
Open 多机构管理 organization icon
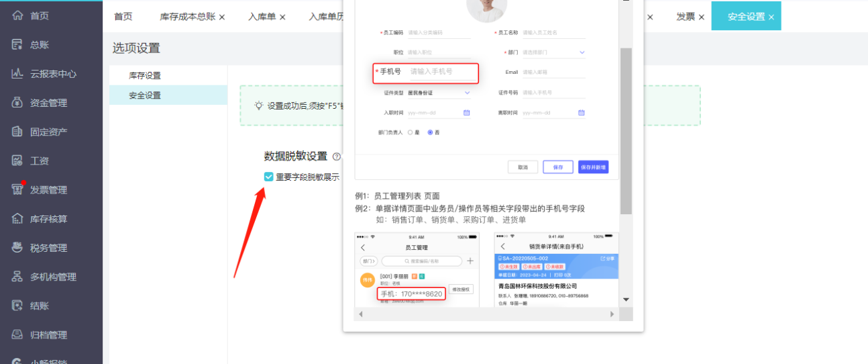pyautogui.click(x=18, y=277)
